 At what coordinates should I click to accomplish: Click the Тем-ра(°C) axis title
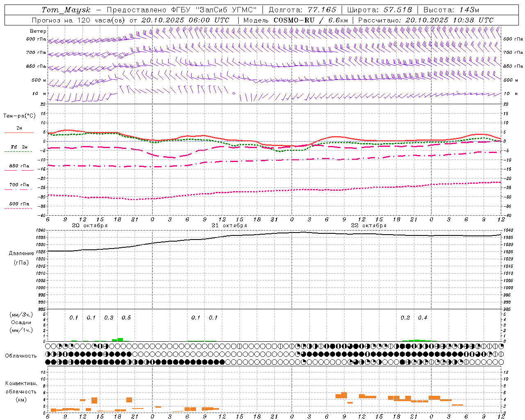pos(19,116)
